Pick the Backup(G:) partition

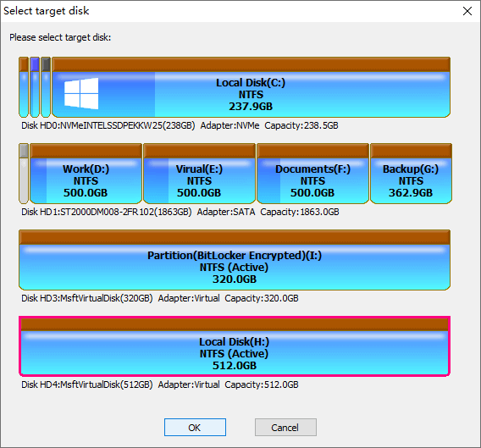(411, 174)
